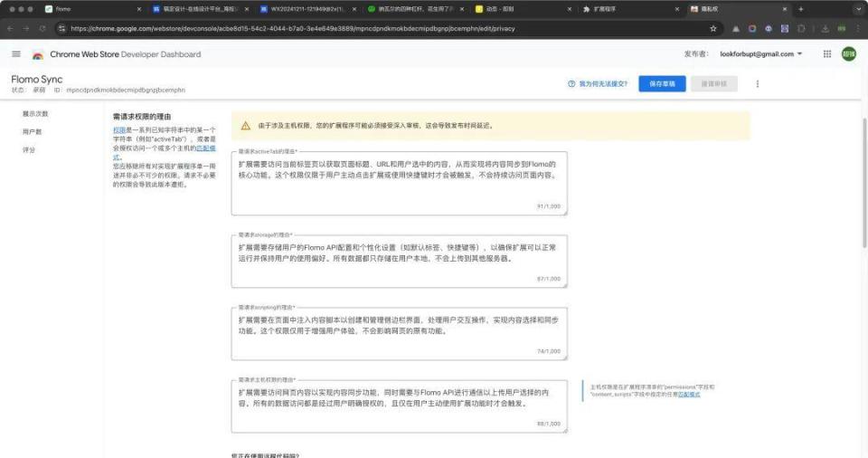Click into the host permission justification box

[x=399, y=406]
